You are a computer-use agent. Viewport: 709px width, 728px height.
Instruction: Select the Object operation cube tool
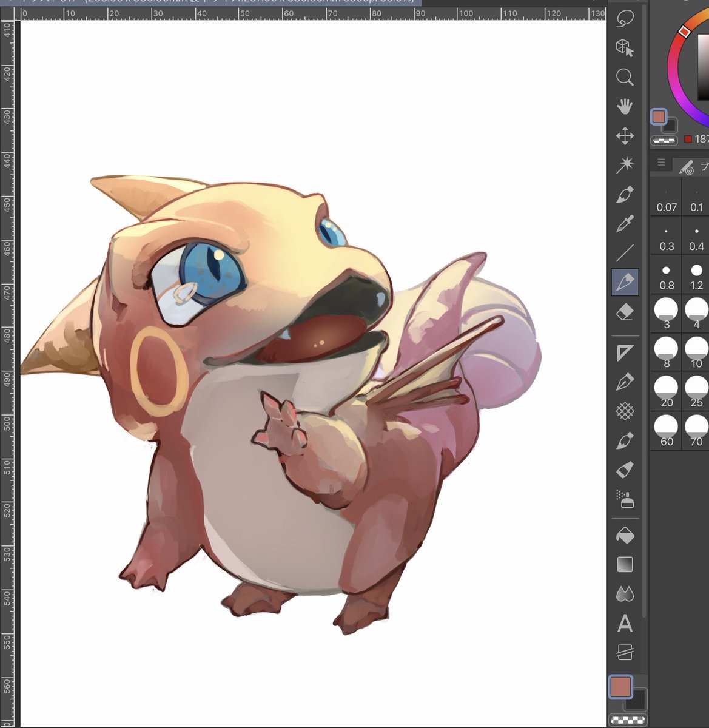pyautogui.click(x=625, y=47)
